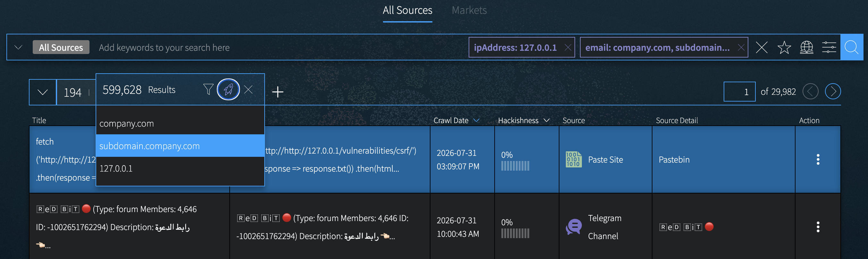Screen dimensions: 868x259
Task: Add a new search tab with plus icon
Action: click(278, 92)
